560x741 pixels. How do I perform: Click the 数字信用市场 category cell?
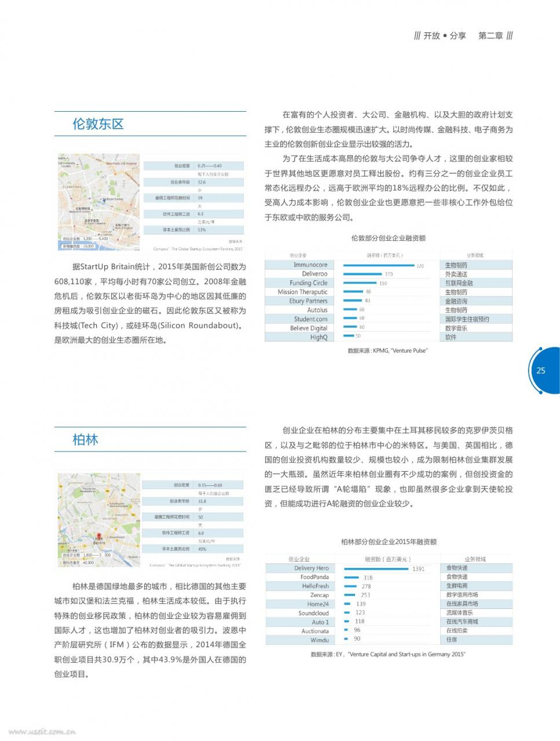[x=462, y=595]
